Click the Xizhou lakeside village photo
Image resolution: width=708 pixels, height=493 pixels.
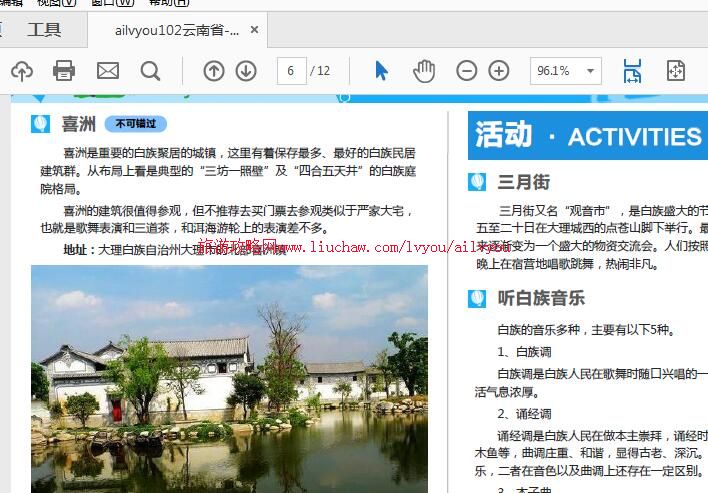(x=229, y=378)
